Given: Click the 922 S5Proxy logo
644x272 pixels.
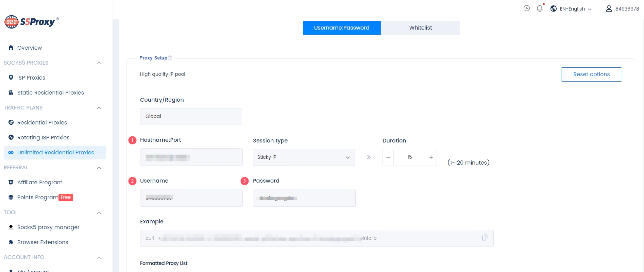Looking at the screenshot, I should pos(31,22).
